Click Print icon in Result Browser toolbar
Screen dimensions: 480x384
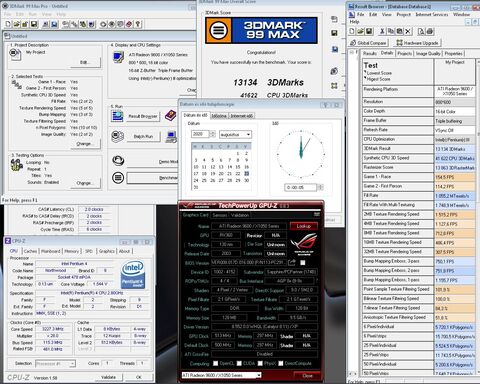click(x=430, y=31)
